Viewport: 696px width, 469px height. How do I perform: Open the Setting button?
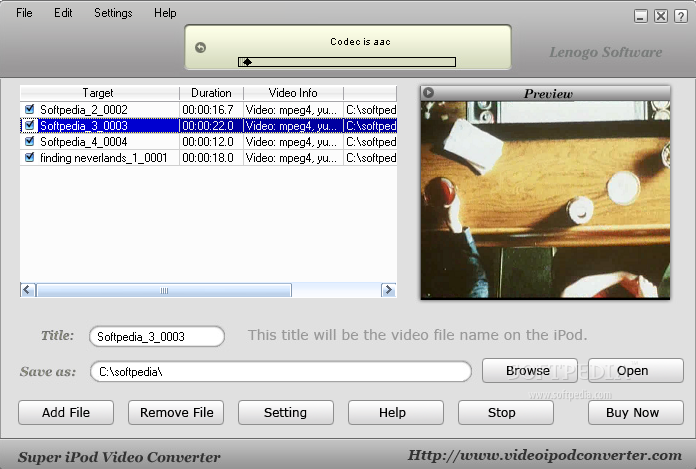[x=285, y=413]
